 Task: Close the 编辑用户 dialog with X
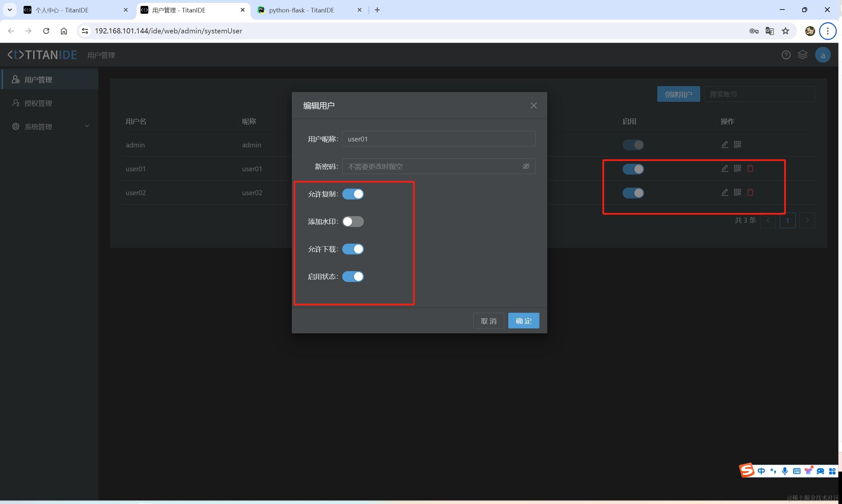click(x=533, y=106)
